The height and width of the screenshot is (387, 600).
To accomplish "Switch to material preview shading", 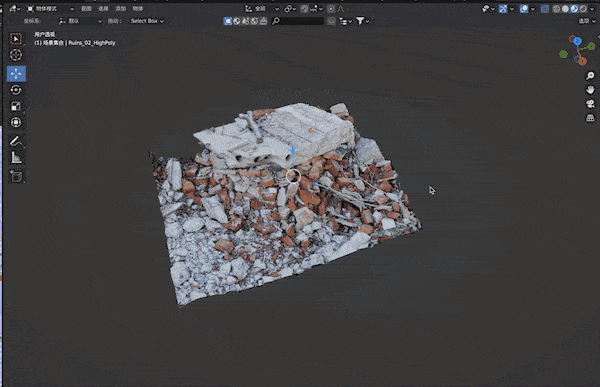I will pyautogui.click(x=574, y=8).
